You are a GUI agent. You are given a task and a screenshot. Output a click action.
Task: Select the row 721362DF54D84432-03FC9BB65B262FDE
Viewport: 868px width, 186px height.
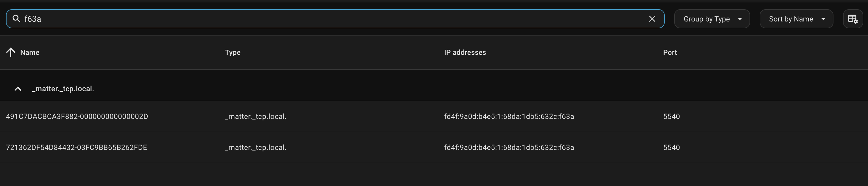pyautogui.click(x=434, y=148)
